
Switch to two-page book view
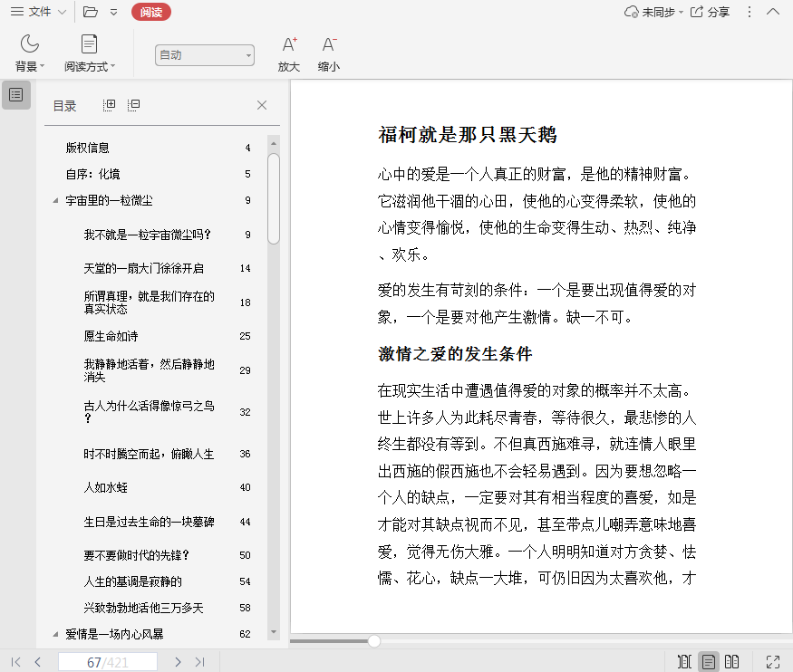click(732, 662)
